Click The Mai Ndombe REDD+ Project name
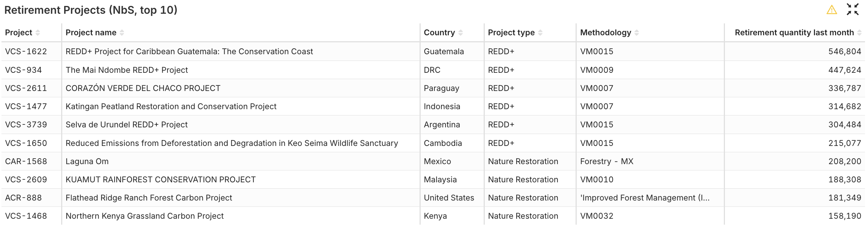868x228 pixels. click(127, 70)
